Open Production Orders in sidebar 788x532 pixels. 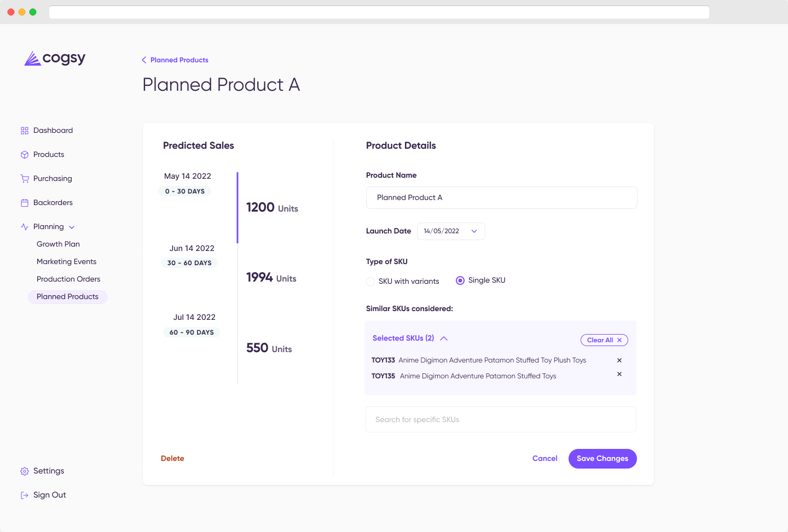(x=68, y=279)
